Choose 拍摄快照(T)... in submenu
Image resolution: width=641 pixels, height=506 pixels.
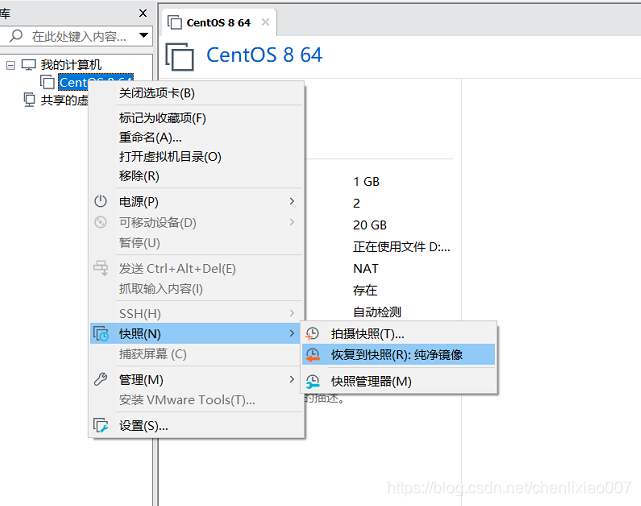(x=399, y=334)
